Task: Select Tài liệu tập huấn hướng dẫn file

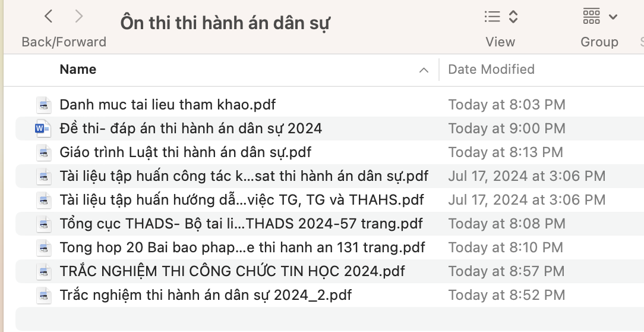Action: coord(242,200)
